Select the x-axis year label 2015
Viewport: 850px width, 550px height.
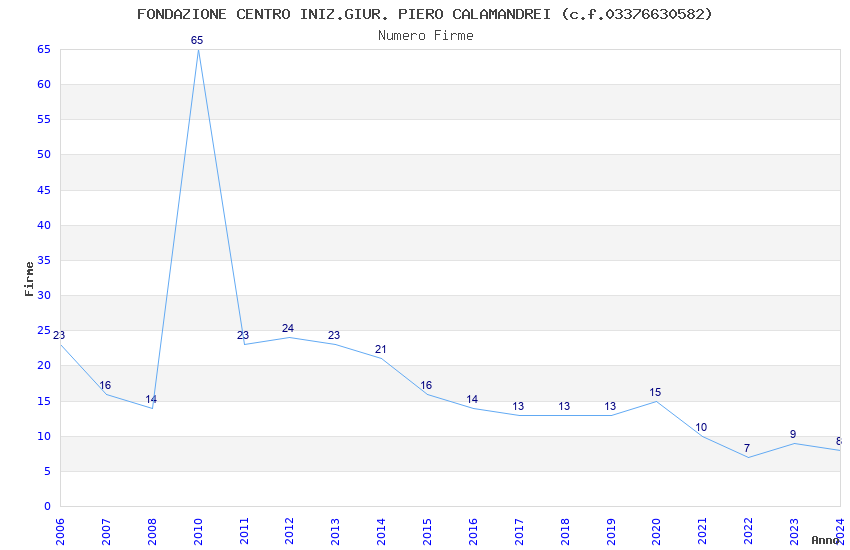427,532
